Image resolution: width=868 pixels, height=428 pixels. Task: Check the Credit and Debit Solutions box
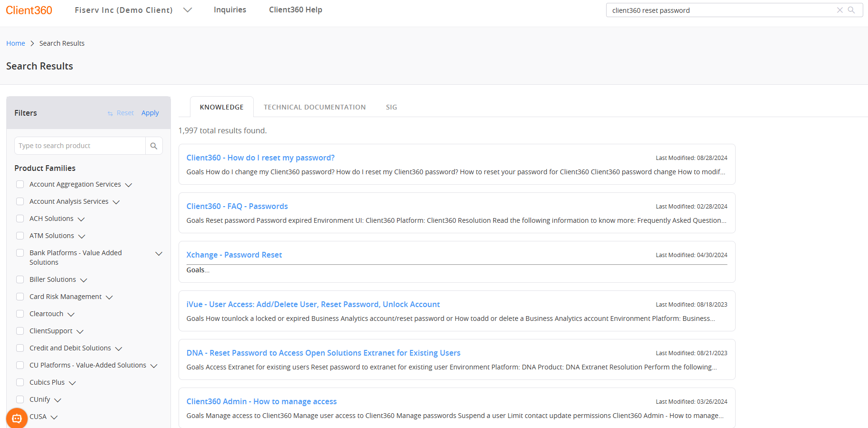(20, 348)
